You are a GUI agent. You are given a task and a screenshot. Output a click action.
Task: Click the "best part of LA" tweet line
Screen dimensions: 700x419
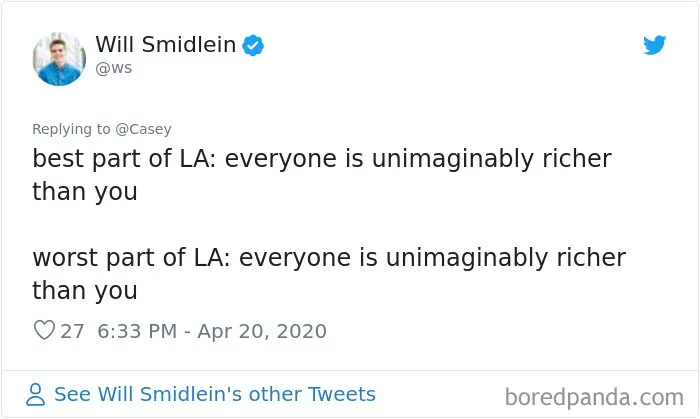(x=322, y=158)
